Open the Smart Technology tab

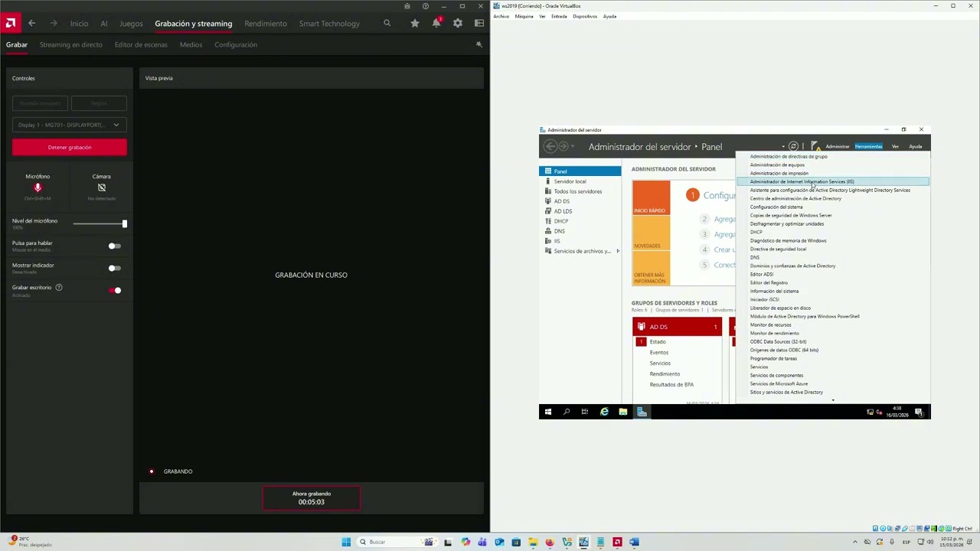tap(329, 23)
